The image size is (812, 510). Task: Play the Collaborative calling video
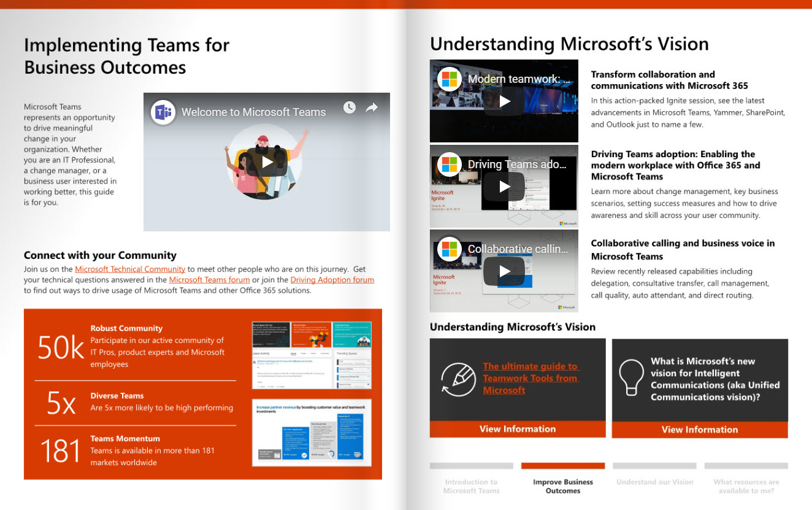pos(504,271)
